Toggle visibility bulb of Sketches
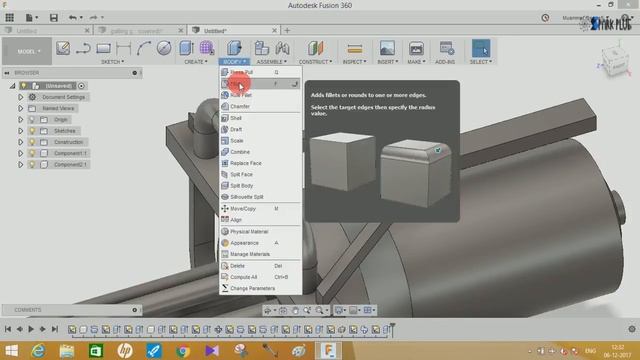 (x=32, y=131)
